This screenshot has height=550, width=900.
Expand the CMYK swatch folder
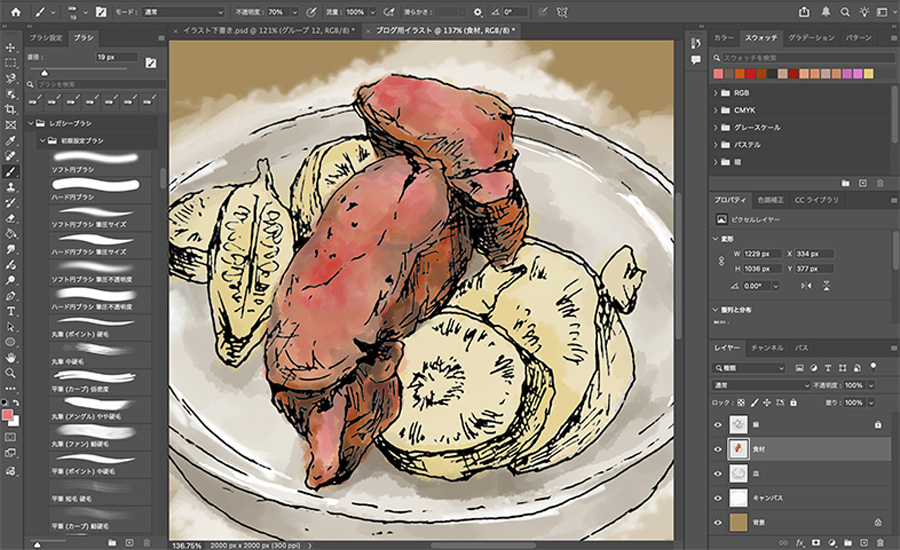(x=716, y=110)
